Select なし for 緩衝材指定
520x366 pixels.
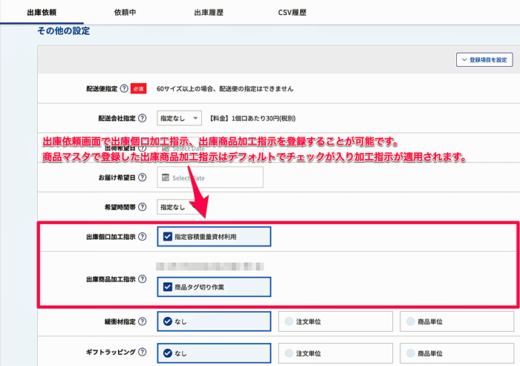click(x=214, y=321)
